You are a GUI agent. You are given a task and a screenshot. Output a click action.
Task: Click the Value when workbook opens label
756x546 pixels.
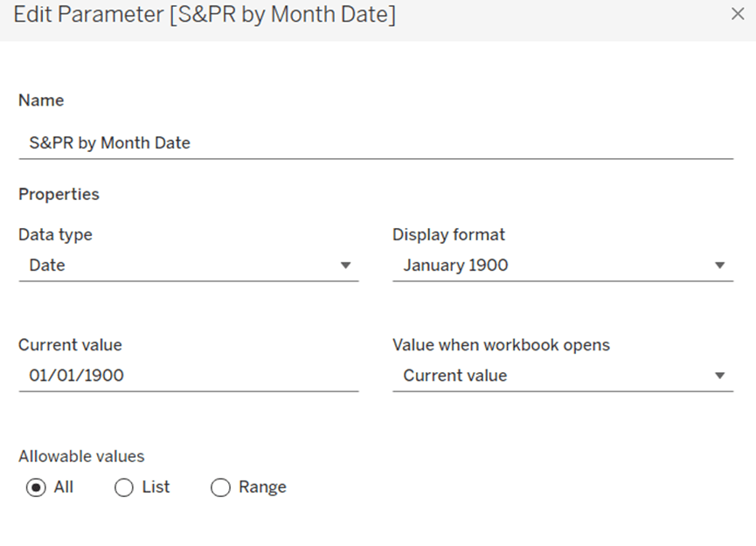pyautogui.click(x=501, y=345)
